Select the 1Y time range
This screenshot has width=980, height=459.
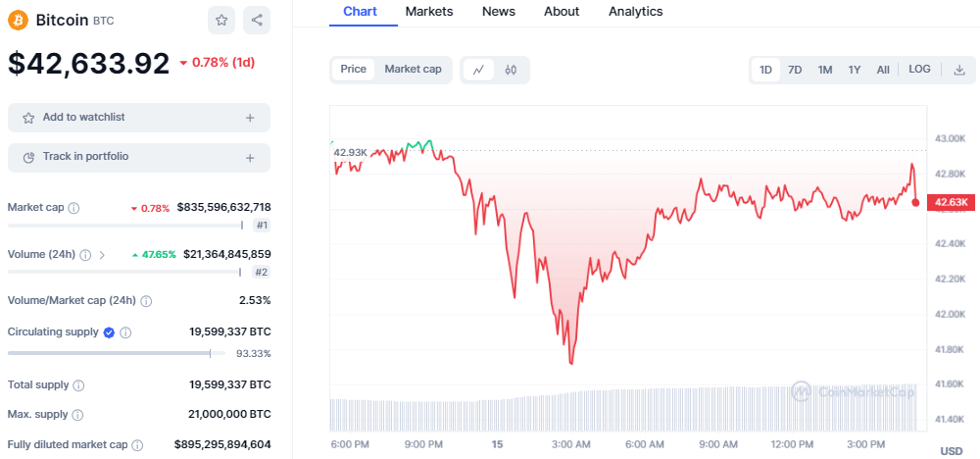[x=855, y=70]
